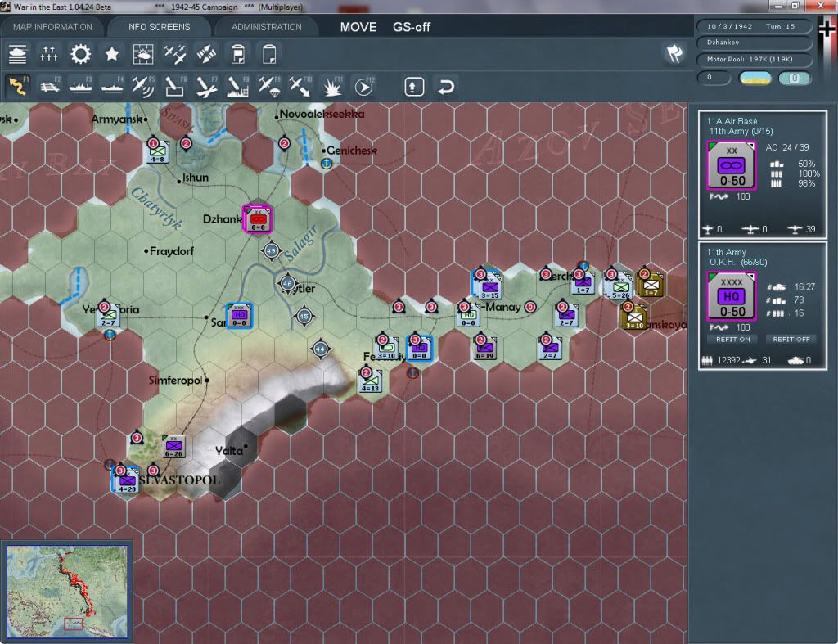Click the terrain type pill indicator
Image resolution: width=838 pixels, height=644 pixels.
click(755, 78)
